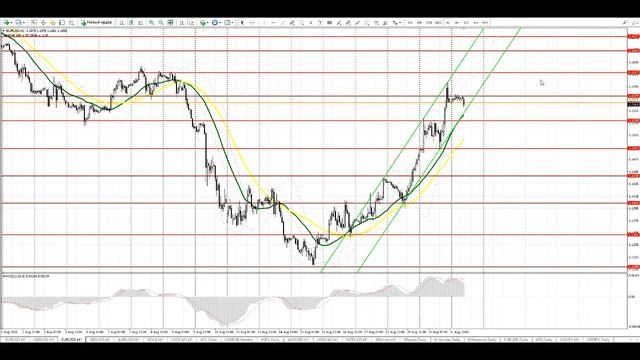Open the #SPX,Daily chart tab
Screen dimensions: 640x360
(x=270, y=340)
